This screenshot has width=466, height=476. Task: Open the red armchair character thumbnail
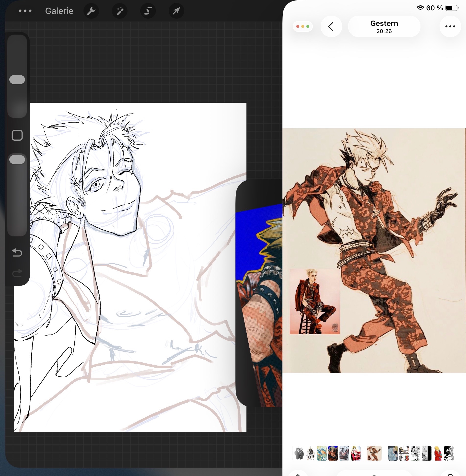[x=356, y=453]
